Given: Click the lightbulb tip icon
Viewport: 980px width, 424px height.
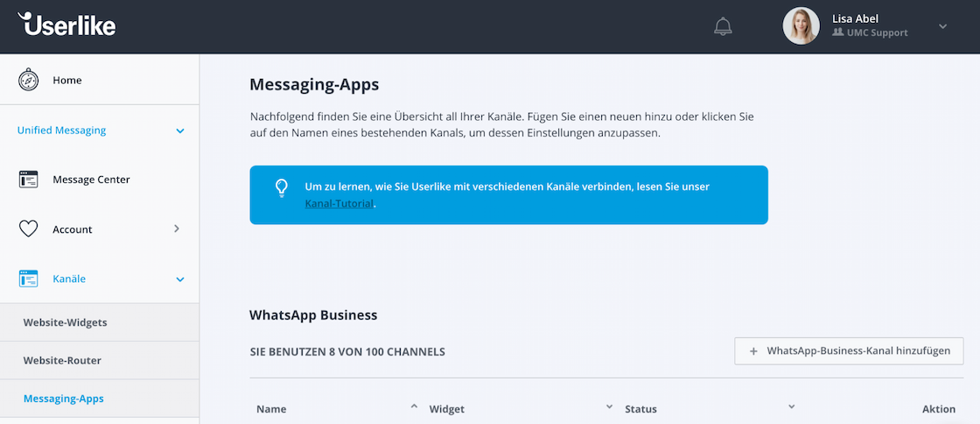Looking at the screenshot, I should point(282,187).
